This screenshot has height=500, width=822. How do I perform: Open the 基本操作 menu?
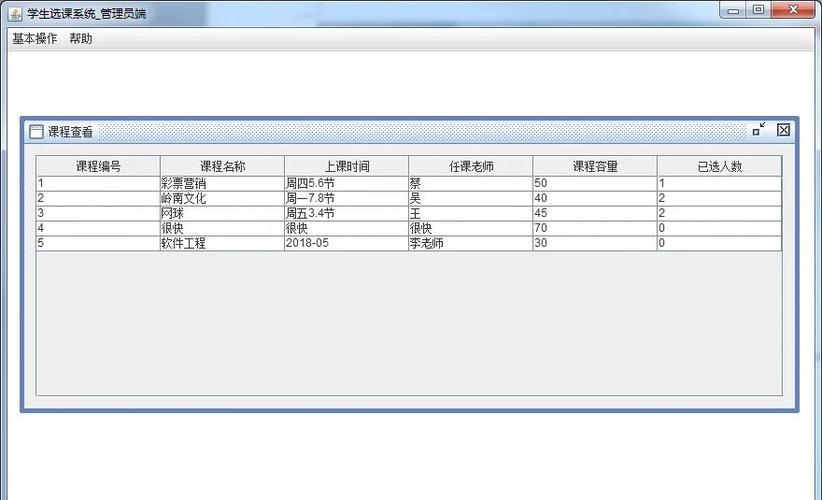[34, 39]
